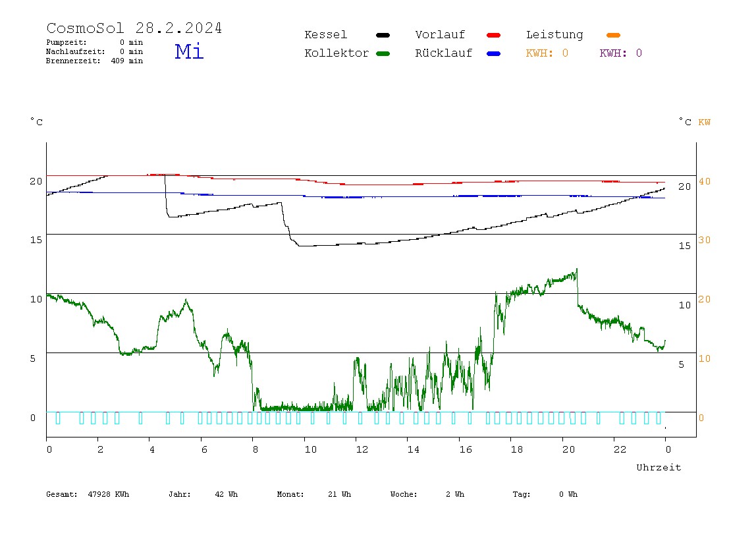This screenshot has width=756, height=535.
Task: Select the orange "KW" unit label
Action: tap(705, 122)
